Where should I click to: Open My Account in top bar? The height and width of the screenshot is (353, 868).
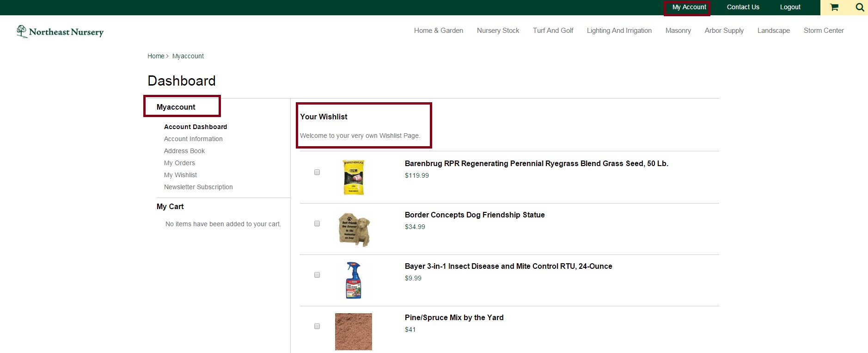689,7
